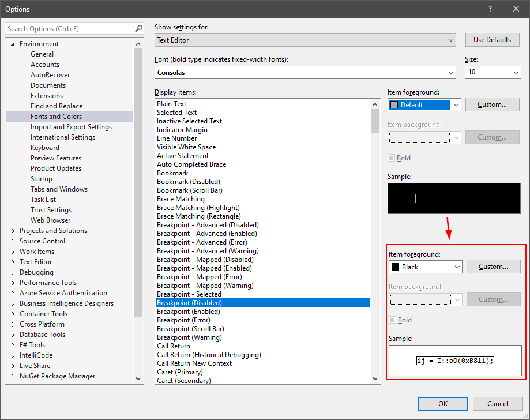Screen dimensions: 530x420
Task: Select Indicator Margin display item
Action: point(182,130)
